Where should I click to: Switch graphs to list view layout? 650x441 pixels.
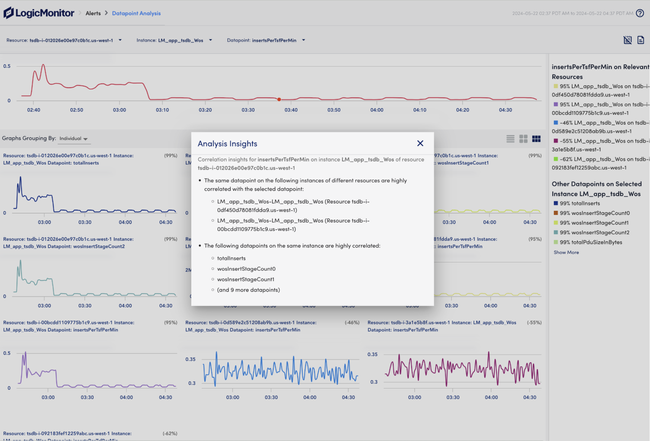(510, 139)
